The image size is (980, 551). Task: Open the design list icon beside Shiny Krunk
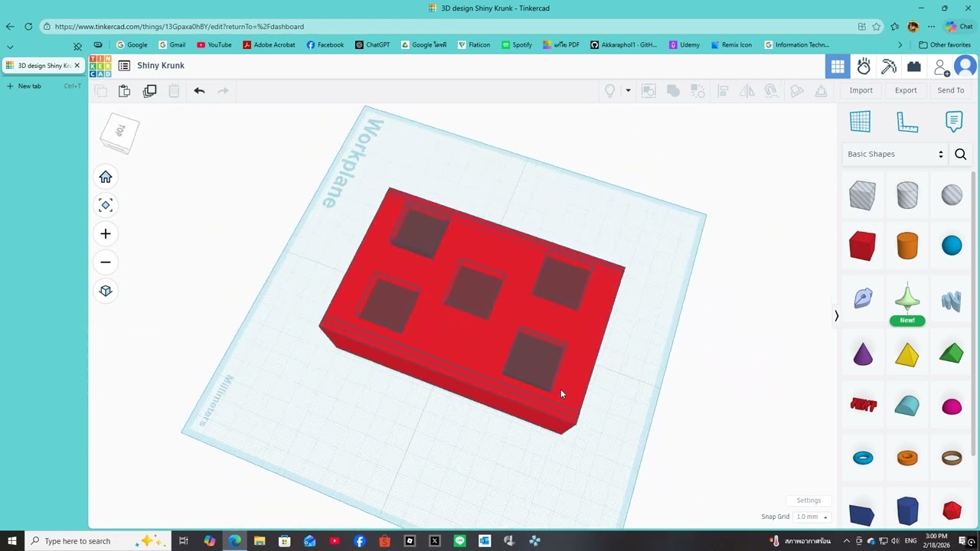coord(124,66)
